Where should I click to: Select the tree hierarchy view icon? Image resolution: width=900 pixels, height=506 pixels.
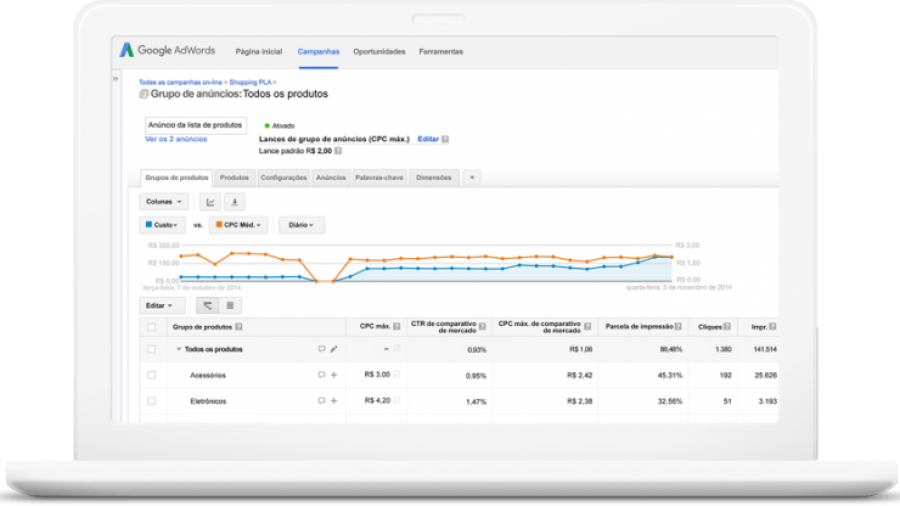207,306
